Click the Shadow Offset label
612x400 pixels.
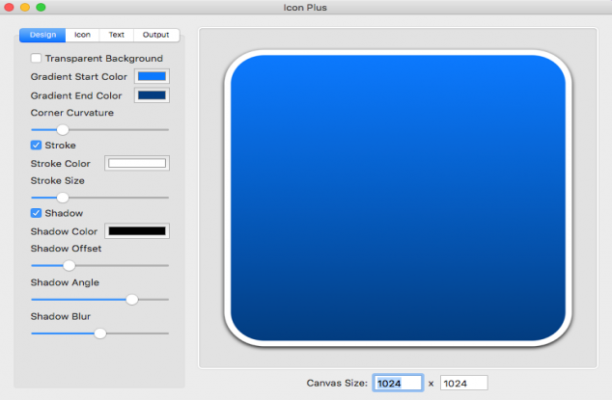click(x=66, y=249)
